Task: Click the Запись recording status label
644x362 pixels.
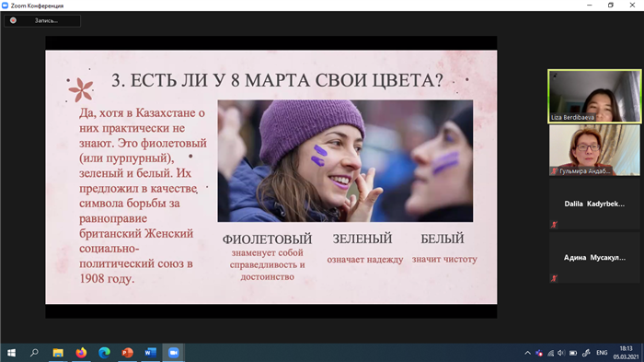Action: coord(46,20)
